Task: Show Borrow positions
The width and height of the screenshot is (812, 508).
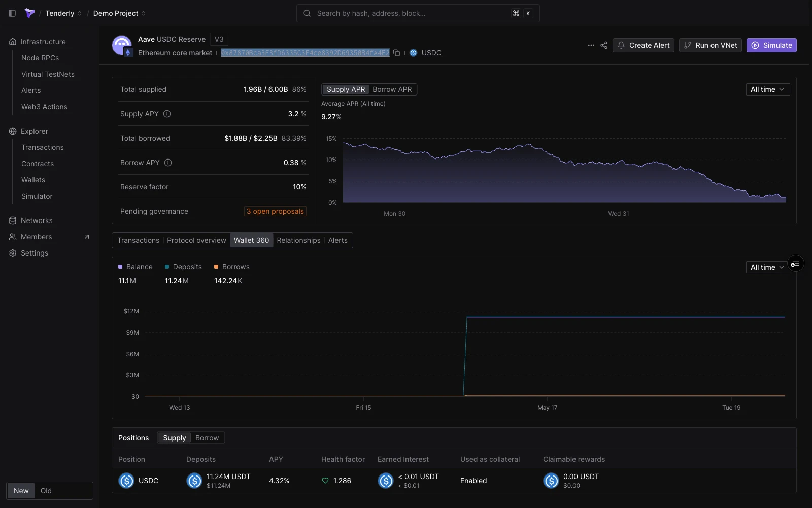Action: 207,438
